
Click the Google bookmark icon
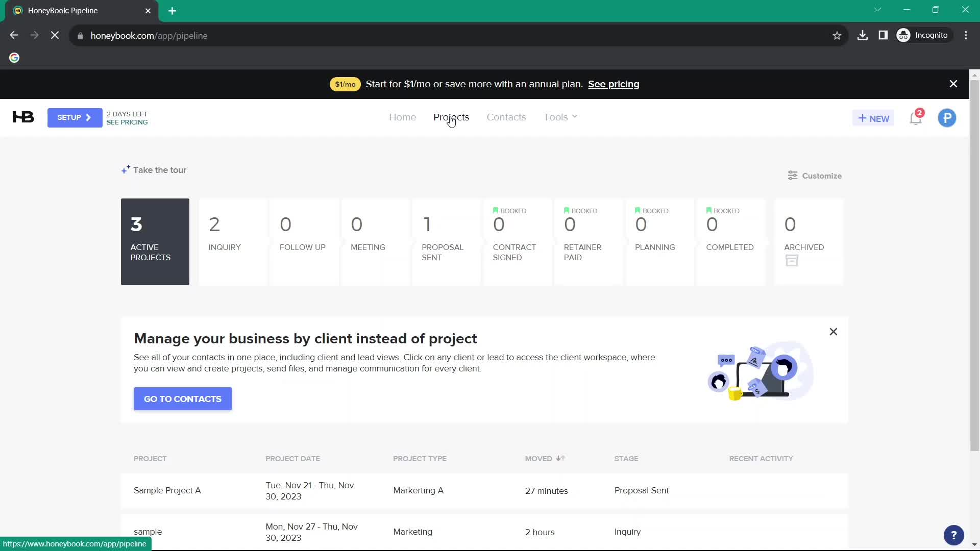tap(14, 58)
